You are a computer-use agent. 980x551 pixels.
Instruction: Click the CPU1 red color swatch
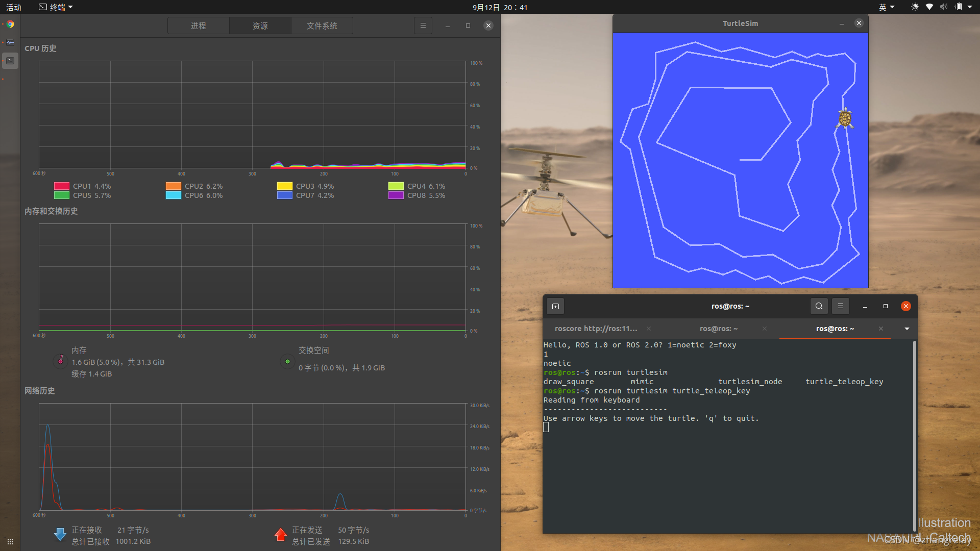click(x=62, y=186)
